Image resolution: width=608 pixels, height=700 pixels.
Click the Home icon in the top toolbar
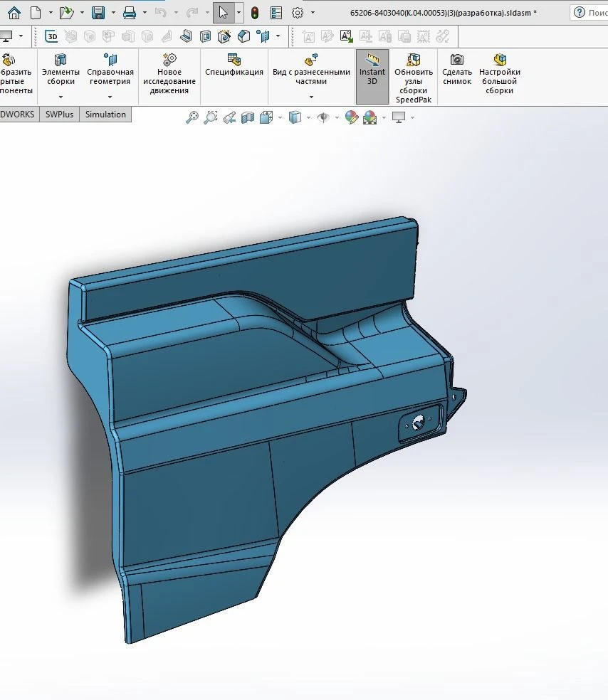[14, 13]
